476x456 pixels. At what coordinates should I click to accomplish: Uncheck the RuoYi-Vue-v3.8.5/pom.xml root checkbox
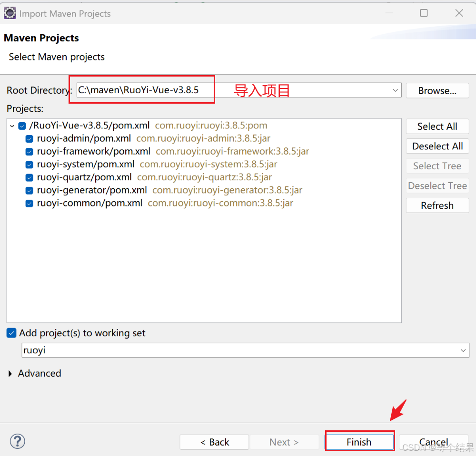pos(22,126)
